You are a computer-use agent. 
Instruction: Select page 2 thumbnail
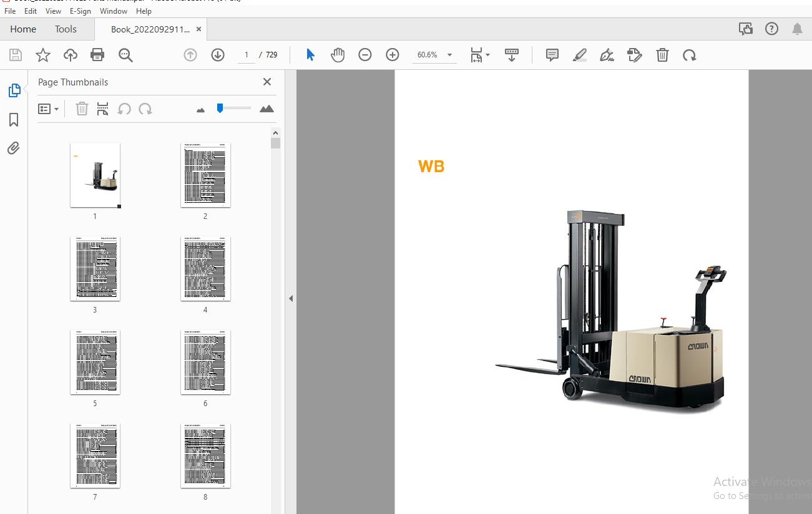205,175
